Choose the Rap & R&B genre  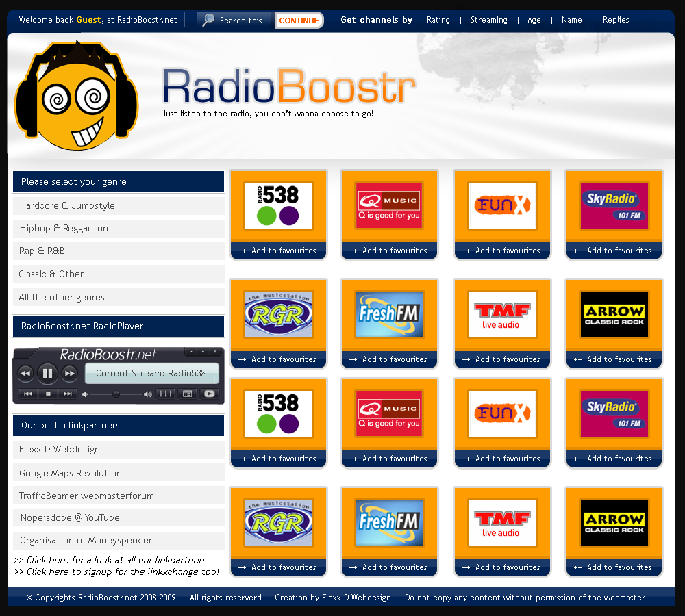tap(119, 251)
